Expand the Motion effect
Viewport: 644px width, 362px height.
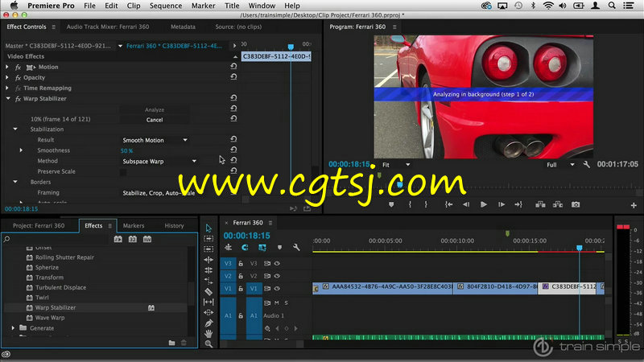tap(7, 67)
